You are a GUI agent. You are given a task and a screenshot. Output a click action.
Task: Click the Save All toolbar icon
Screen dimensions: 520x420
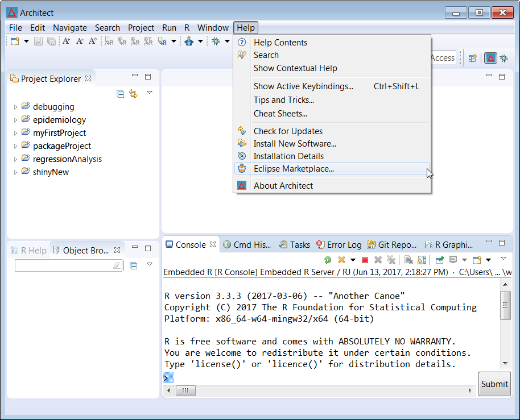pos(51,41)
